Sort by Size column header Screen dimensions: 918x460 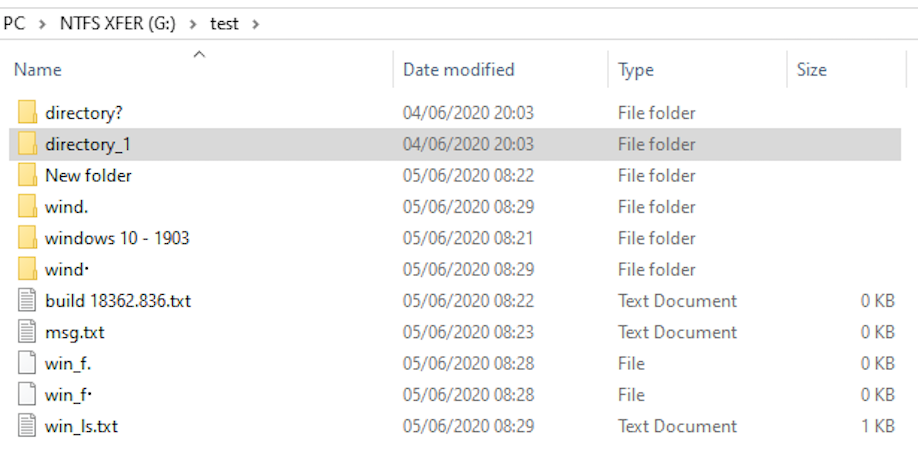[x=811, y=70]
